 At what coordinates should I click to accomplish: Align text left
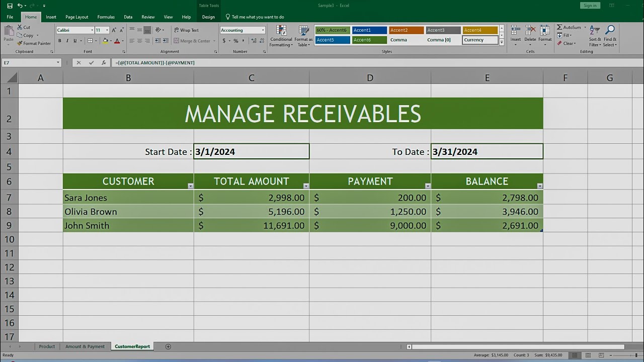pyautogui.click(x=132, y=41)
